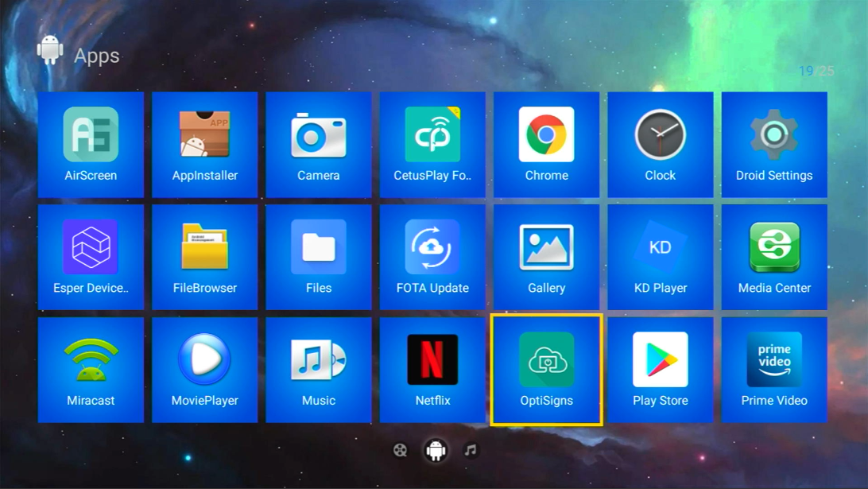Screen dimensions: 868x489
Task: Open the Clock app
Action: click(x=661, y=145)
